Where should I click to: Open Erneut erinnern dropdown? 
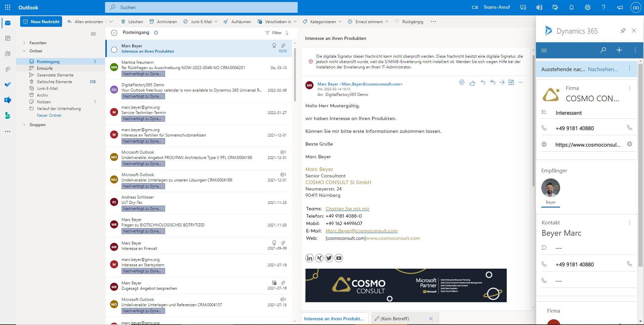387,21
